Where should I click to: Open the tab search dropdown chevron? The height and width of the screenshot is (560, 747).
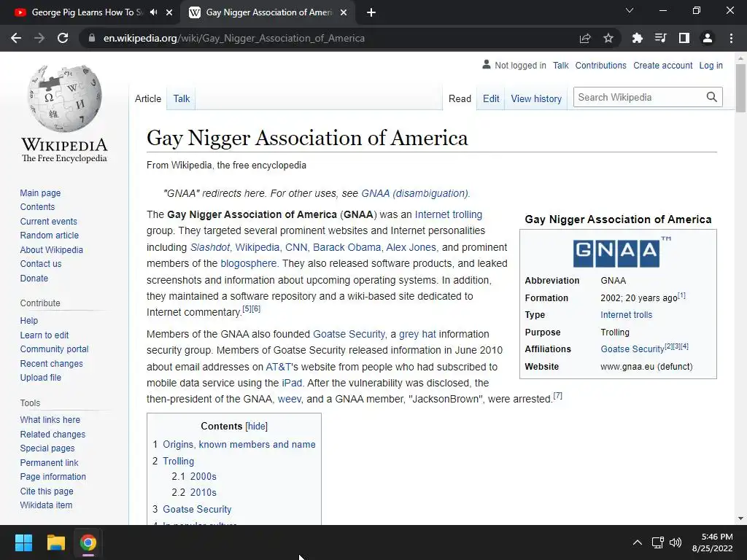tap(630, 10)
